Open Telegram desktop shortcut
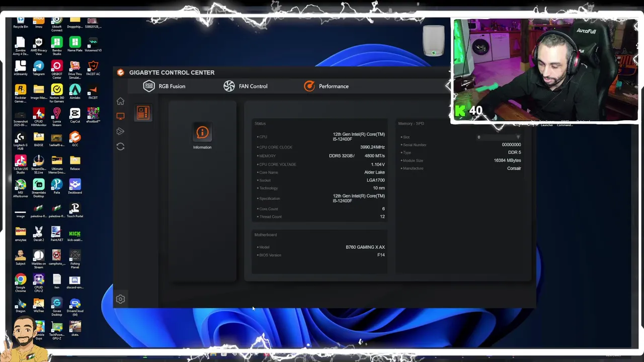The image size is (644, 362). [39, 68]
